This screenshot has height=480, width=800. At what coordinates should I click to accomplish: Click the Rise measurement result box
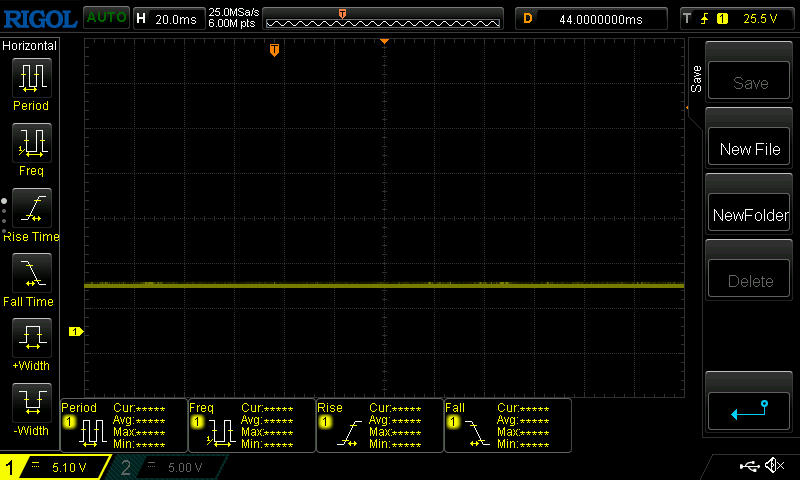coord(380,425)
